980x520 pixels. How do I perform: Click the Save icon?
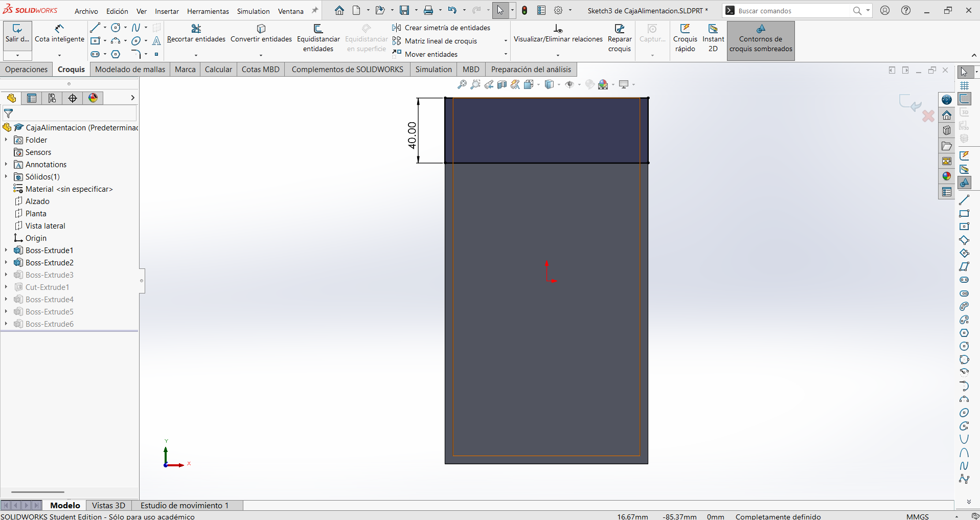404,11
